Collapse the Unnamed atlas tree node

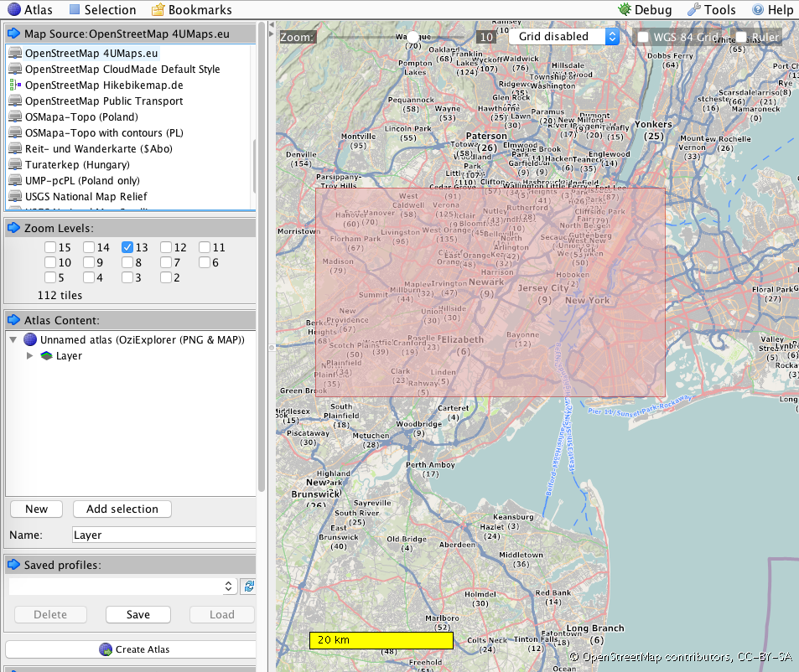pyautogui.click(x=13, y=339)
